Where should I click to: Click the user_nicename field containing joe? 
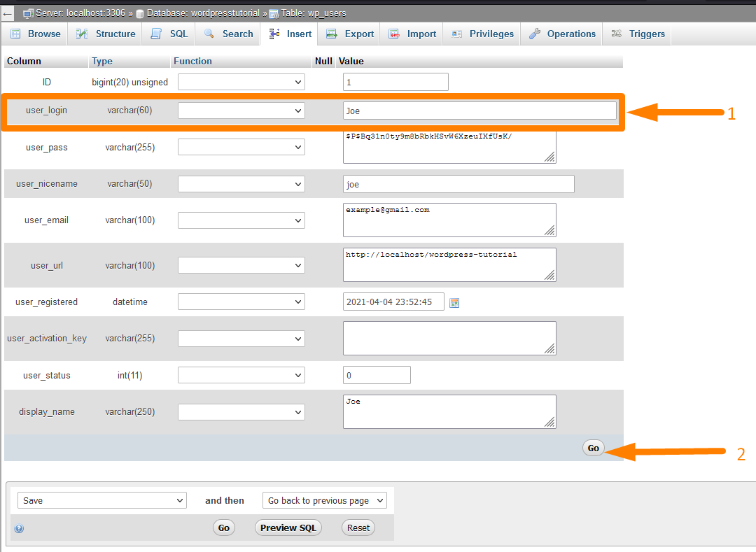458,184
